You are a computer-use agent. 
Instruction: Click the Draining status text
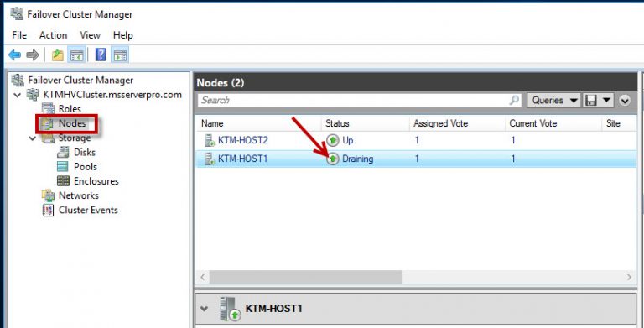click(x=358, y=159)
